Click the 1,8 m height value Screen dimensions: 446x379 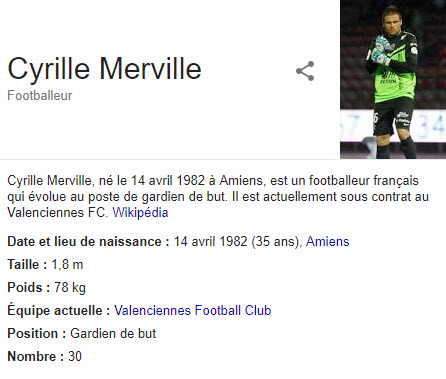pos(67,265)
